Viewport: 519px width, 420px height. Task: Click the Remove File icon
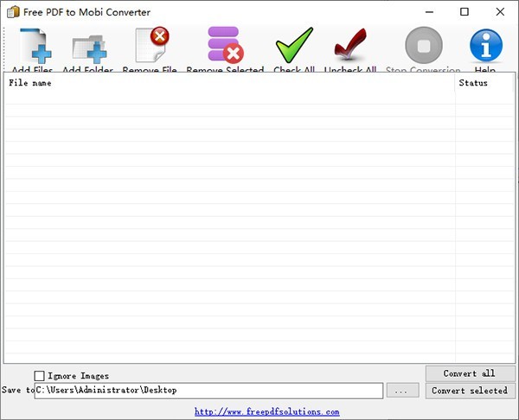(x=152, y=44)
